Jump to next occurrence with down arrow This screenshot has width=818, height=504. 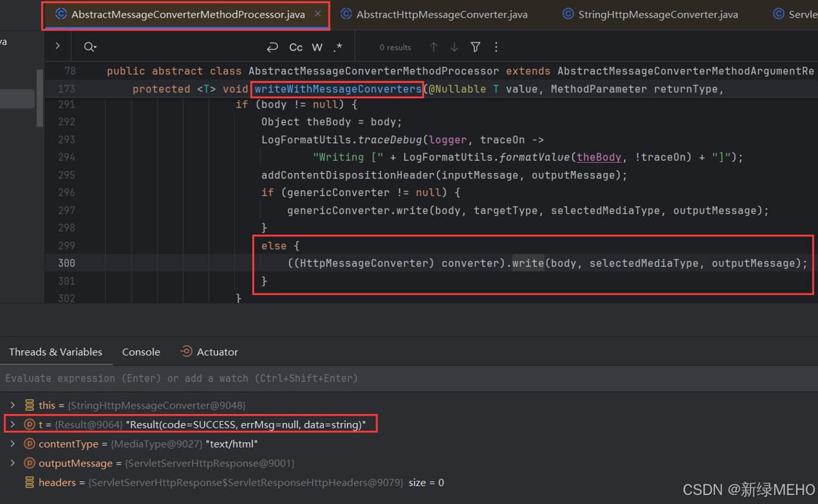pos(454,47)
